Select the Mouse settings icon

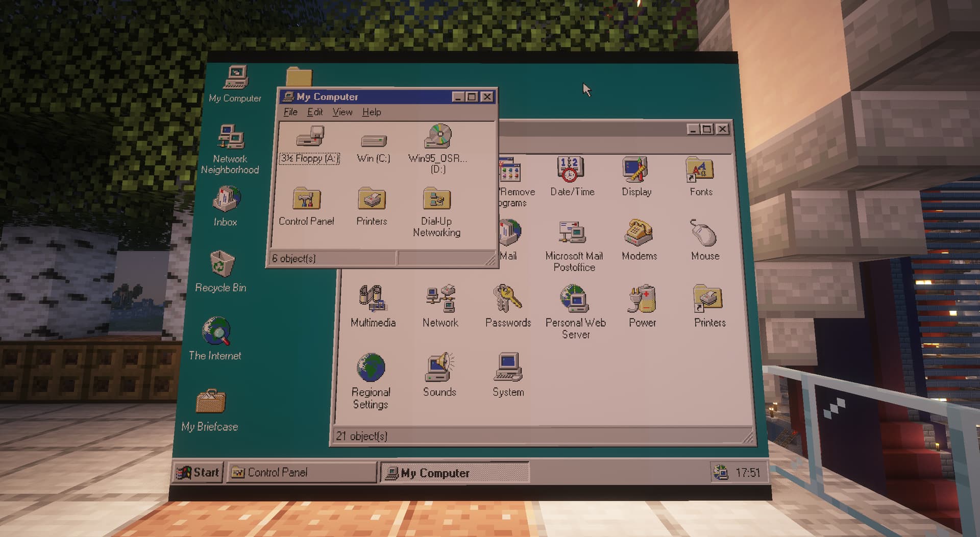[704, 234]
